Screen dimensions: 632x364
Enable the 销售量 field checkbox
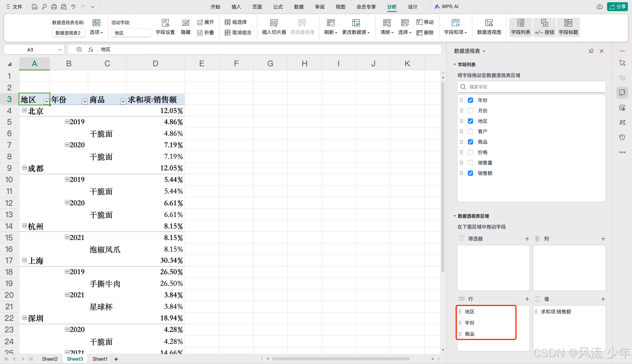coord(470,162)
